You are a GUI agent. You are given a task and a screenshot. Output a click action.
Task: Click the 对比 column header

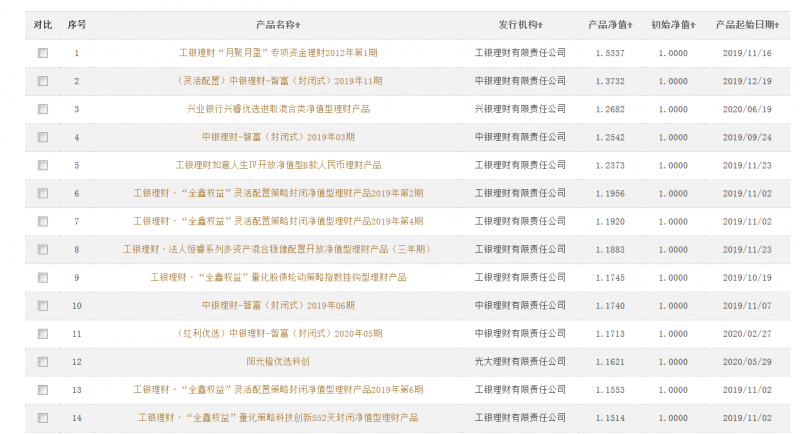click(x=43, y=24)
